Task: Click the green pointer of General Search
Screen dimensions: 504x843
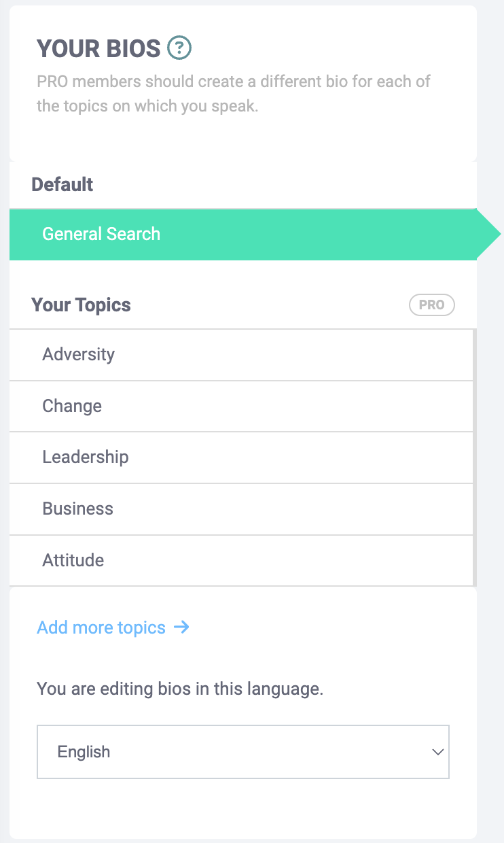Action: [x=489, y=235]
